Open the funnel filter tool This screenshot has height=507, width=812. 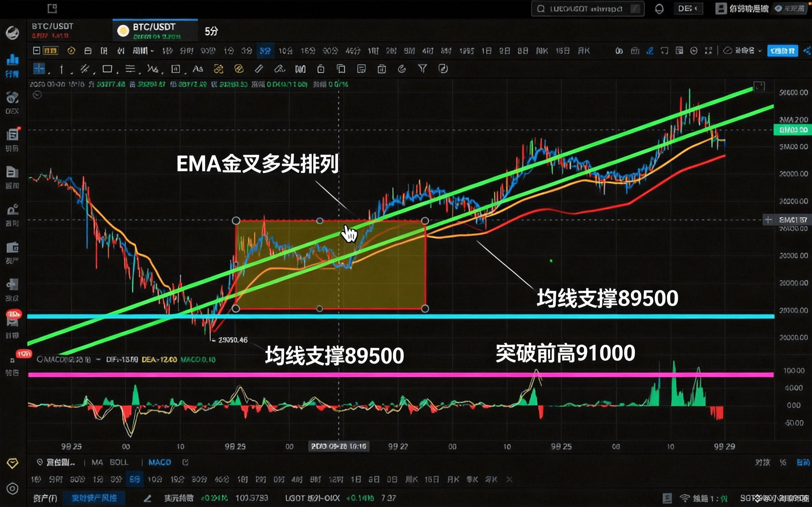coord(422,69)
